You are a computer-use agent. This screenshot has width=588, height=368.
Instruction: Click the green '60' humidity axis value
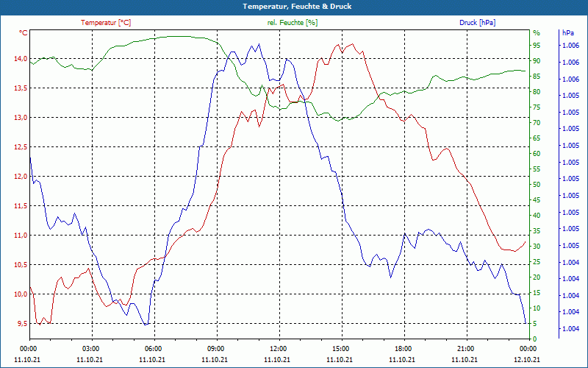point(537,154)
